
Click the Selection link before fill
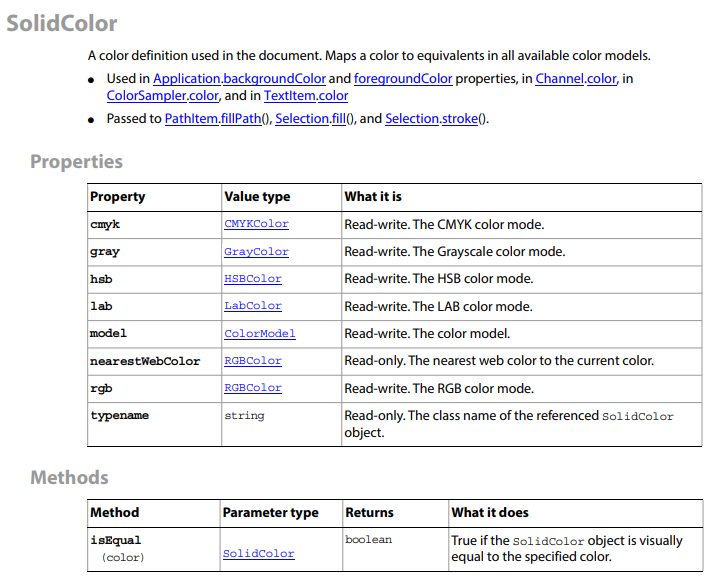[x=302, y=119]
